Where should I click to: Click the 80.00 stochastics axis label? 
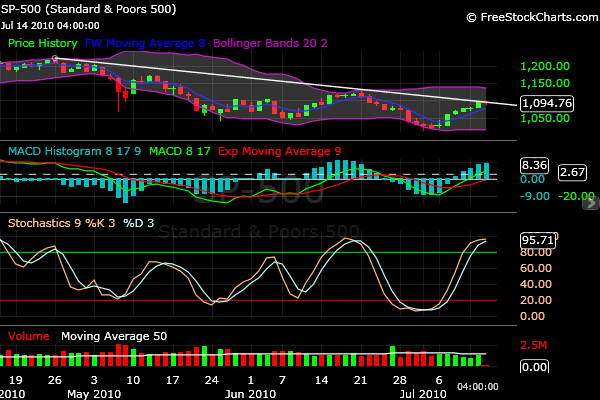point(536,252)
